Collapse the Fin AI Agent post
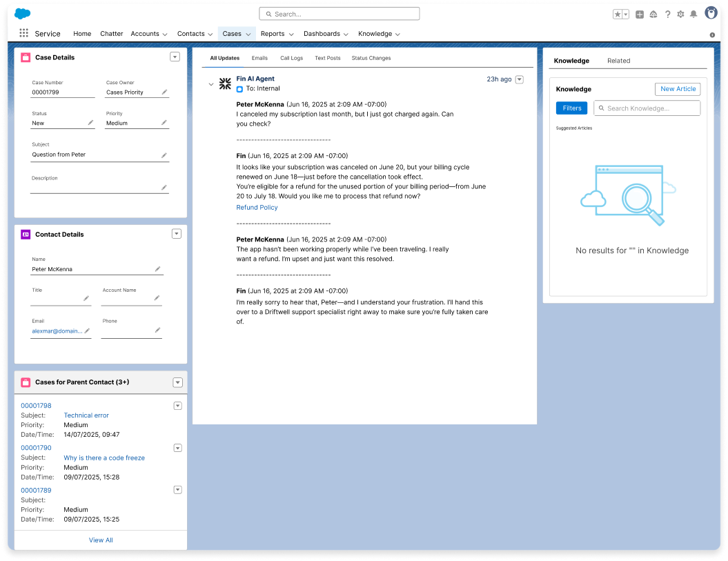This screenshot has width=728, height=561. click(211, 84)
